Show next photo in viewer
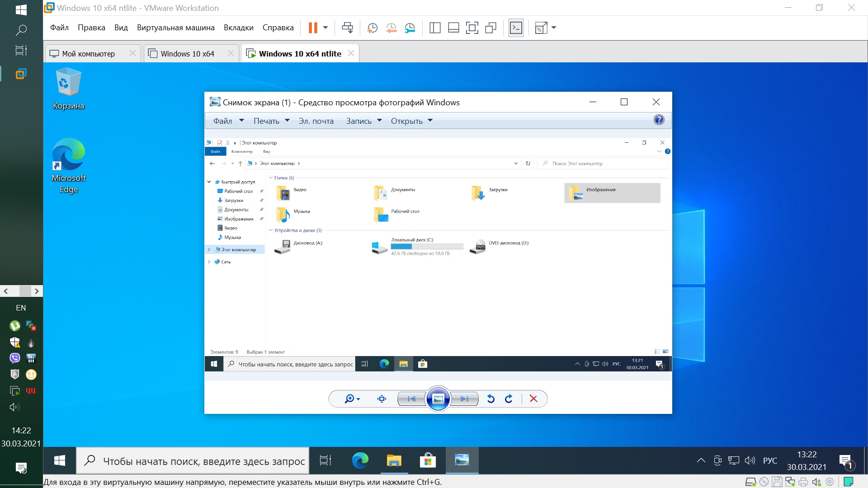Image resolution: width=868 pixels, height=488 pixels. (464, 399)
